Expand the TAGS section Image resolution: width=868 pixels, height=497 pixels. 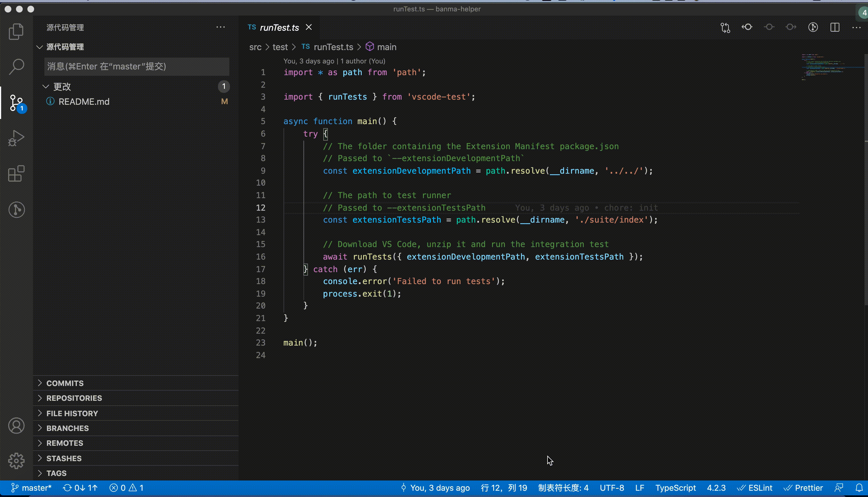click(x=136, y=473)
